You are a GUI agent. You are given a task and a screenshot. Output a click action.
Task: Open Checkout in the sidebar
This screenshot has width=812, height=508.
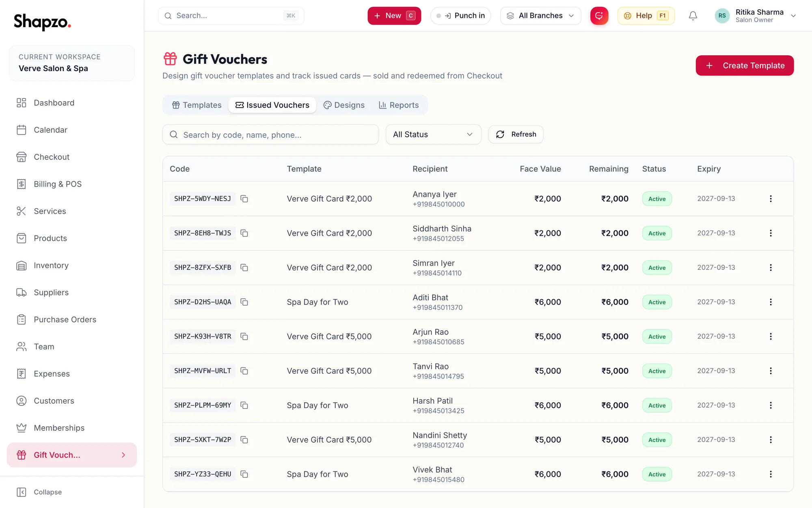point(72,157)
